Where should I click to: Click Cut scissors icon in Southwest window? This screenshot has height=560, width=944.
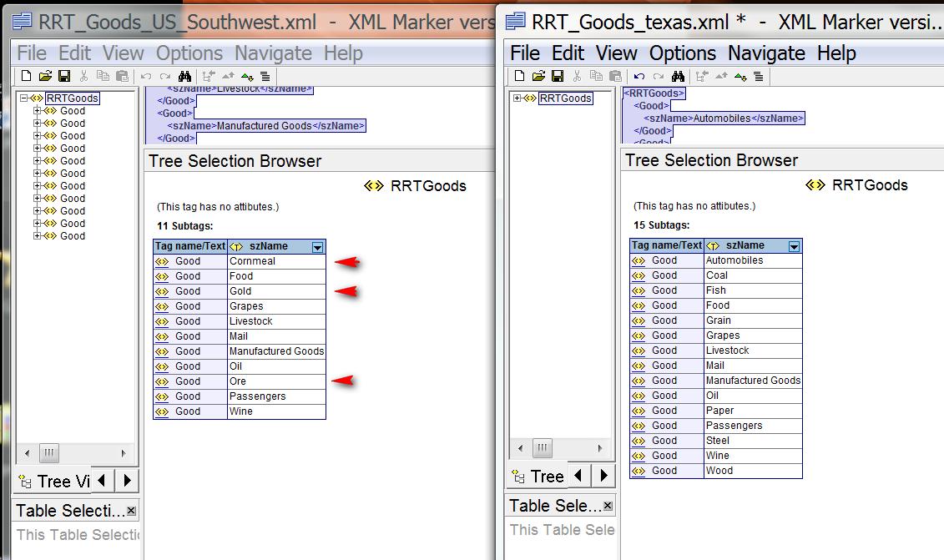tap(83, 76)
